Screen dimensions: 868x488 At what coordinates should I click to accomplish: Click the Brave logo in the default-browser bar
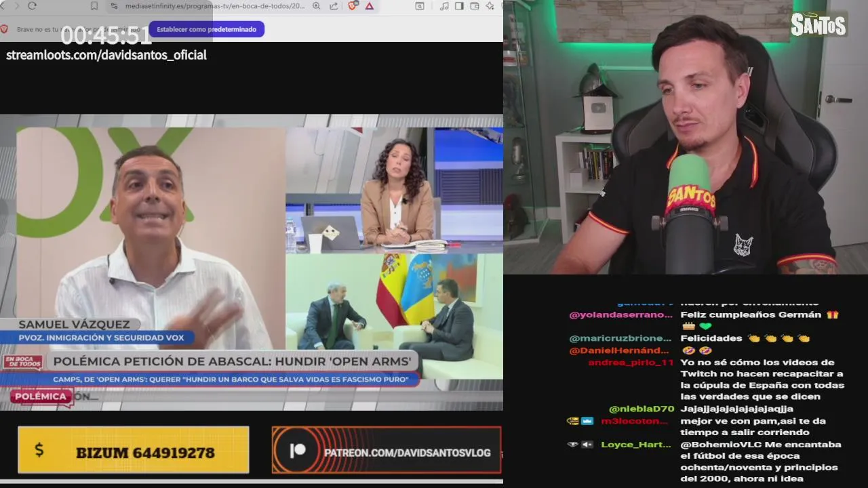pos(4,29)
